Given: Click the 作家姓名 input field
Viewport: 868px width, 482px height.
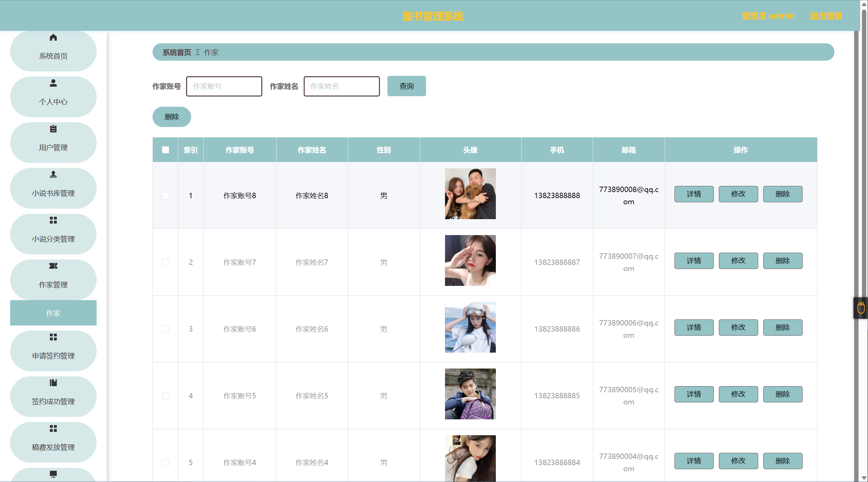Looking at the screenshot, I should [341, 86].
